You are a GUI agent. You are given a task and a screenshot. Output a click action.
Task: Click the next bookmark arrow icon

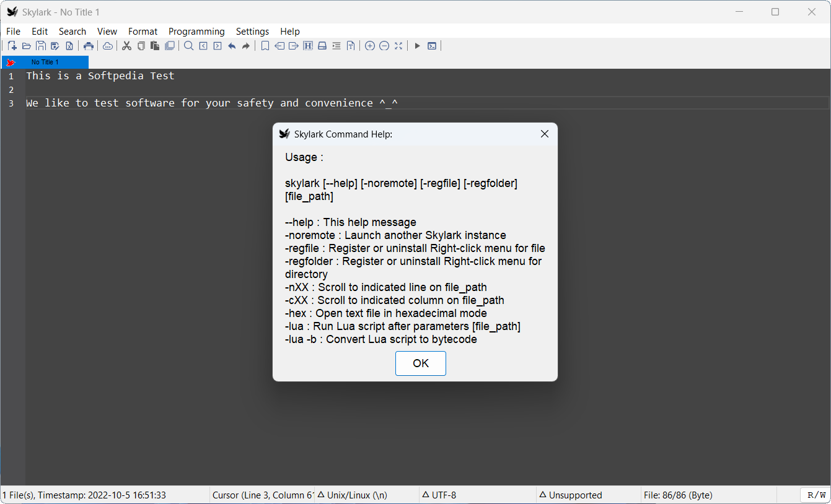[294, 46]
